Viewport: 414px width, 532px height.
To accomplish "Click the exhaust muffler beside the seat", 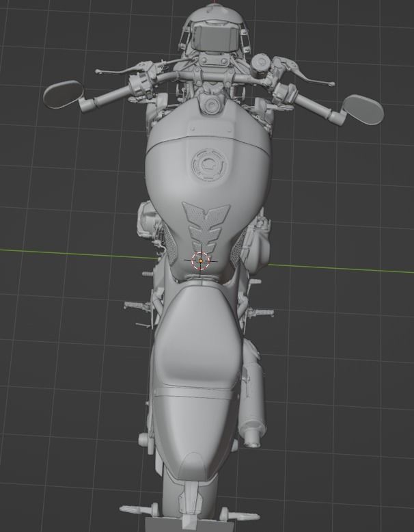I will (x=253, y=394).
